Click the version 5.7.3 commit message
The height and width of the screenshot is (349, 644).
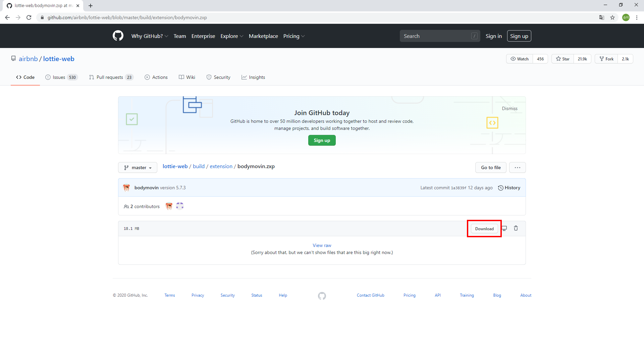pyautogui.click(x=173, y=188)
